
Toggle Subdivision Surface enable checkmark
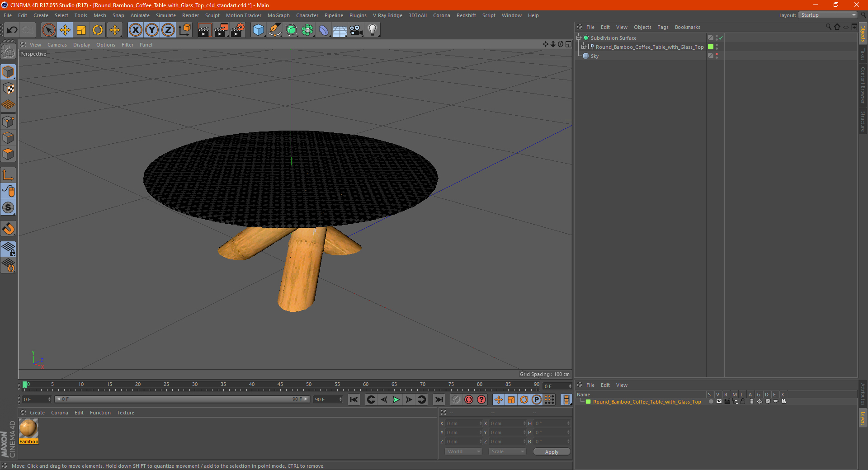click(721, 38)
